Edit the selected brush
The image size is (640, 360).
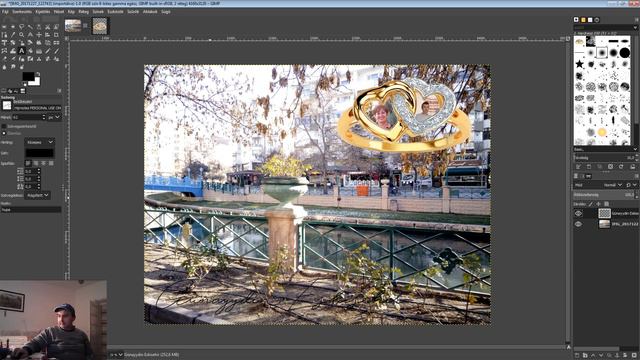pyautogui.click(x=578, y=167)
